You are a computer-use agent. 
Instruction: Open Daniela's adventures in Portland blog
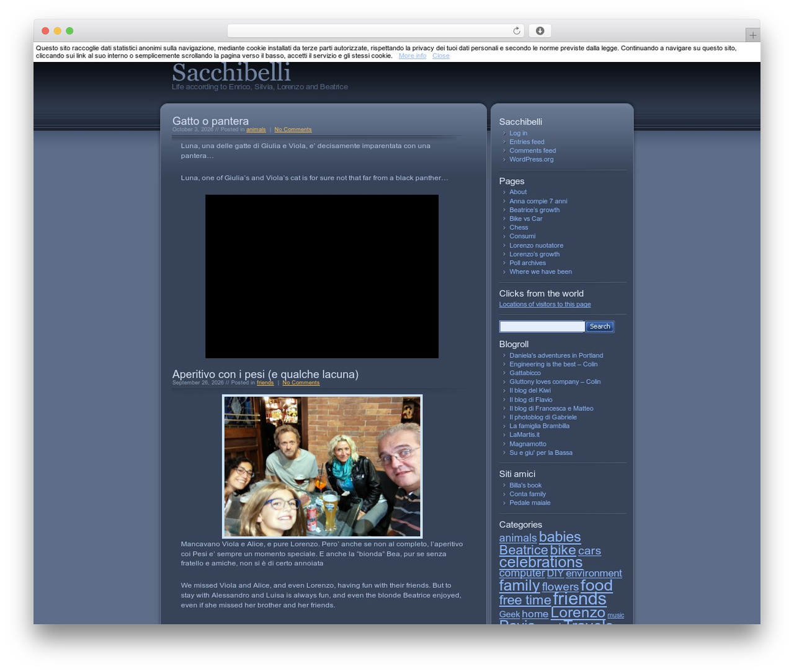[x=556, y=356]
